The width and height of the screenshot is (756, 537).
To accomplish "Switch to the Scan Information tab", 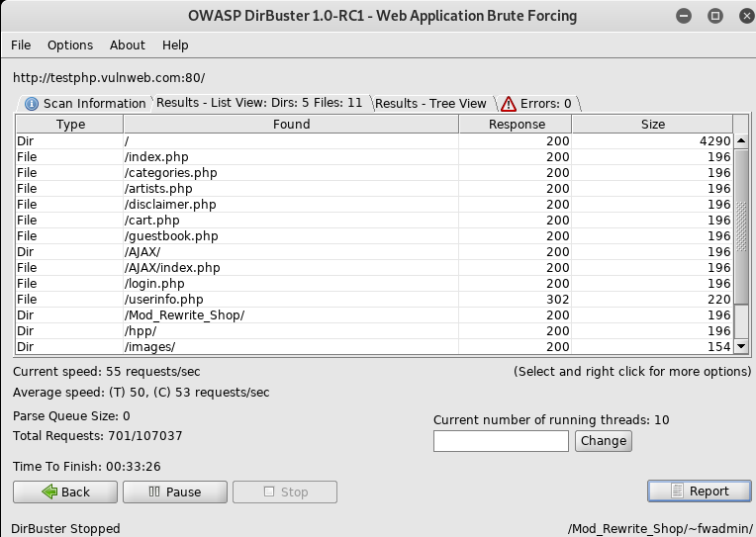I will [x=85, y=103].
